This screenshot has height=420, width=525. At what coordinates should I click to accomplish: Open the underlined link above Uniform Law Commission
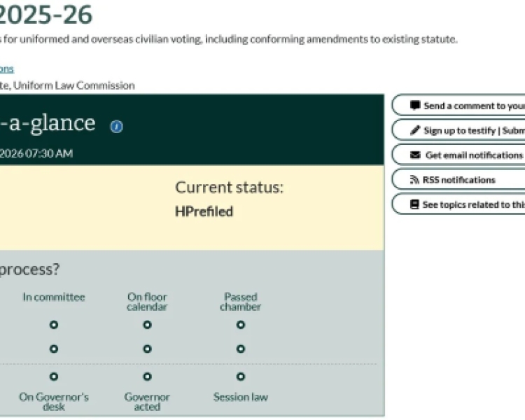point(6,69)
